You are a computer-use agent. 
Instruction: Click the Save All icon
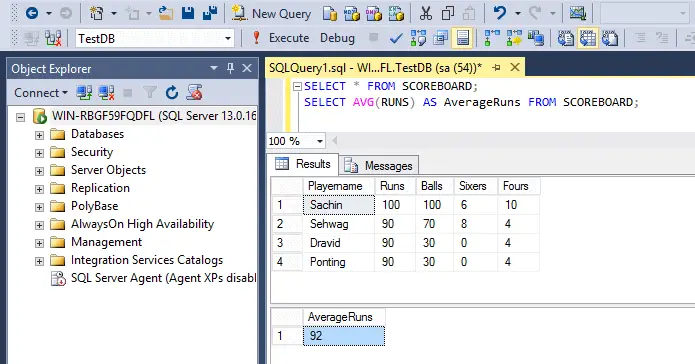tap(210, 13)
